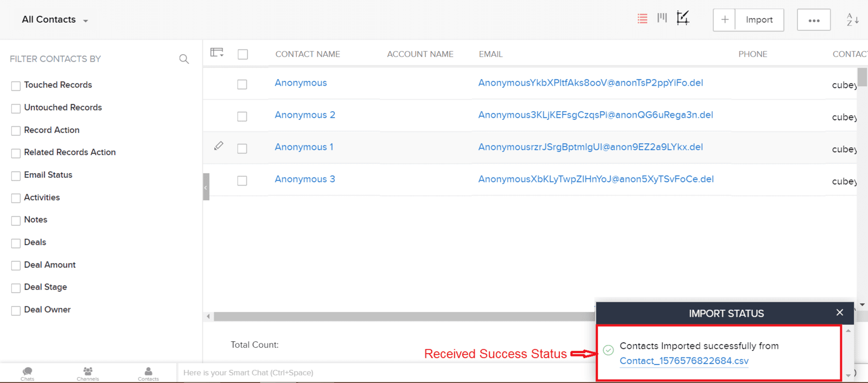
Task: Toggle the Deals filter checkbox
Action: [x=16, y=243]
